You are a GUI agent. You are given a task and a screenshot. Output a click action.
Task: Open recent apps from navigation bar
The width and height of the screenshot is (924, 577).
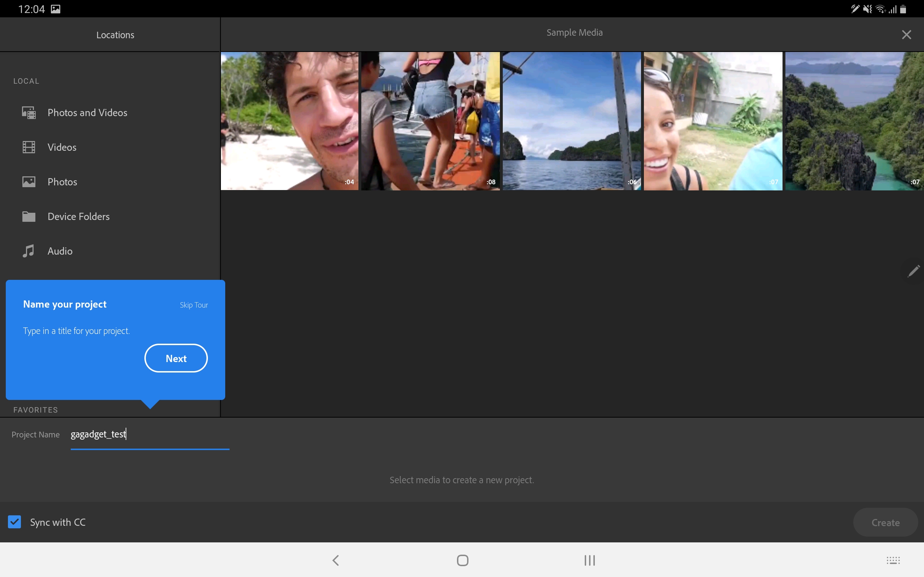click(589, 560)
